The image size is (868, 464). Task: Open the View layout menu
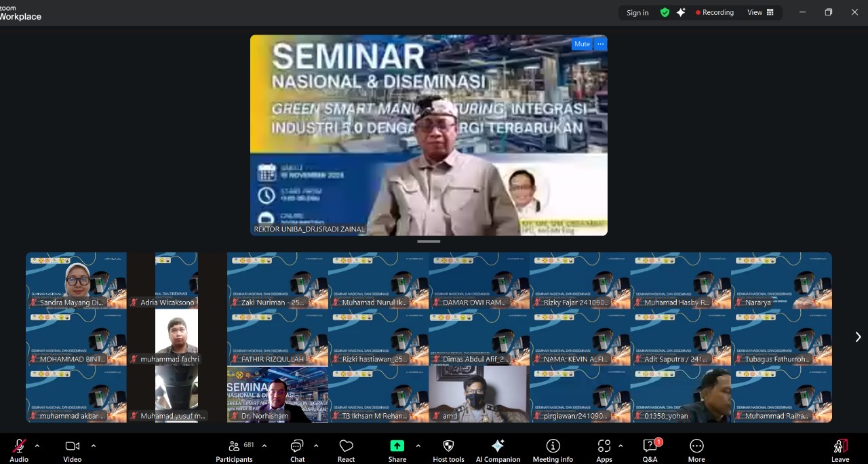[x=760, y=12]
